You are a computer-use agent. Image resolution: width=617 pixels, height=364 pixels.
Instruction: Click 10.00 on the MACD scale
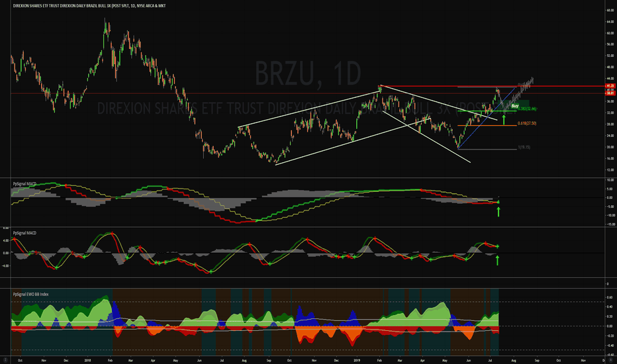[x=610, y=180]
